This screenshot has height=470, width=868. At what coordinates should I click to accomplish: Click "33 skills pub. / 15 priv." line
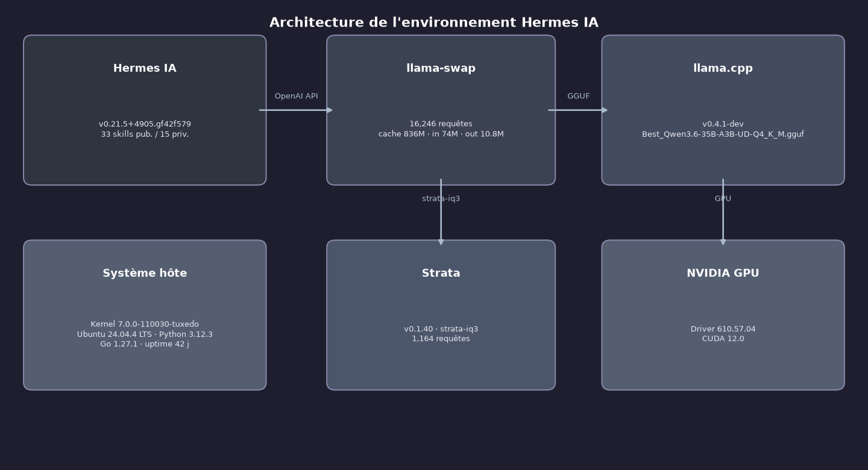click(145, 134)
